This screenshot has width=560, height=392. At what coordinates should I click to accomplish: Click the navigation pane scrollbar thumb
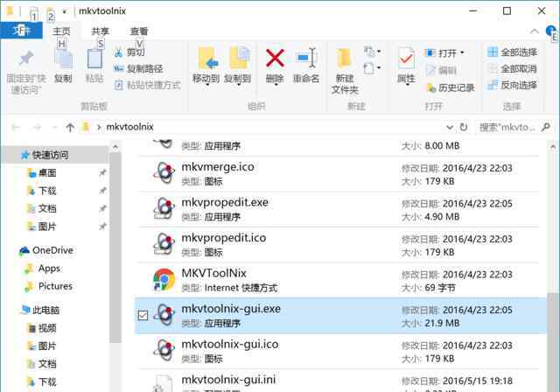115,248
